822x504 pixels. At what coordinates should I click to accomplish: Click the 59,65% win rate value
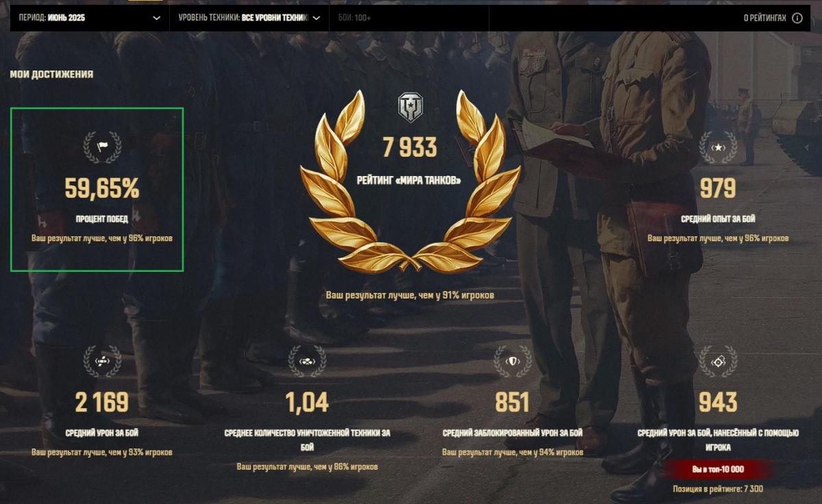click(102, 189)
